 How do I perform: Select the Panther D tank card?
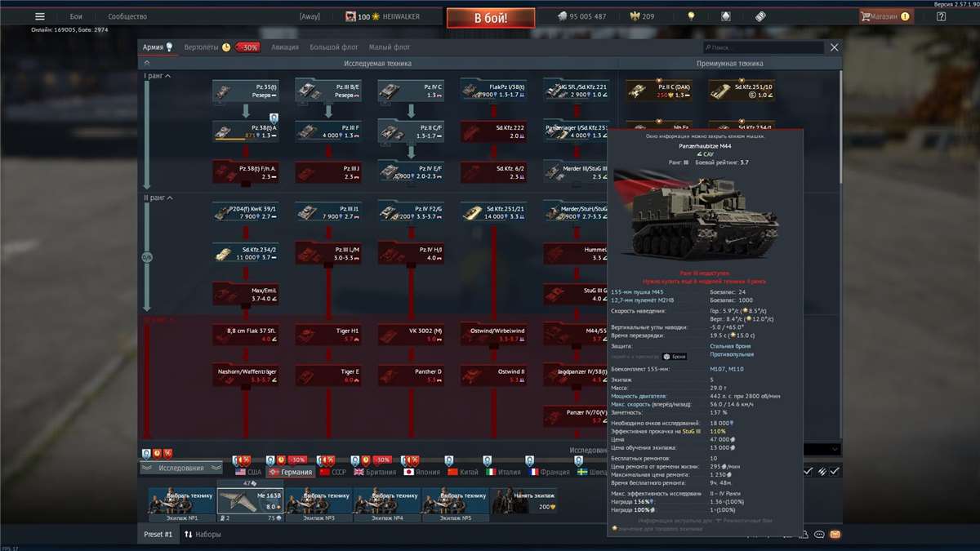411,375
